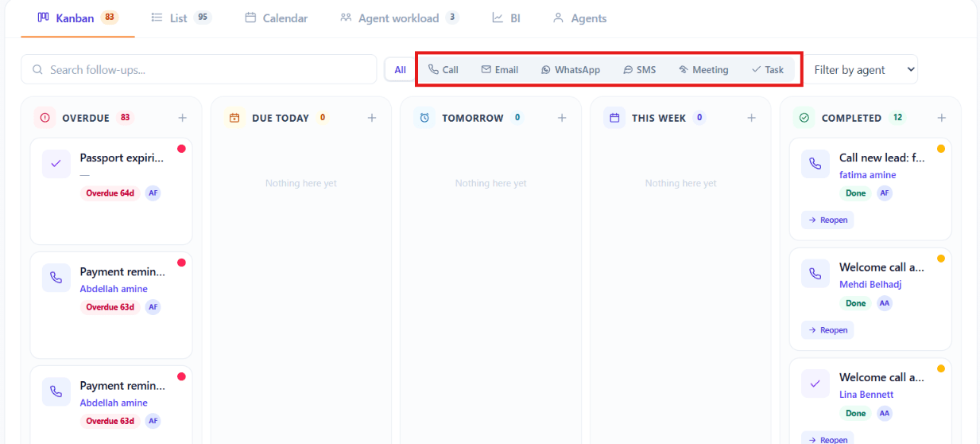Click orange priority dot on Mehdi Belhadj card
Image resolution: width=980 pixels, height=444 pixels.
click(941, 259)
